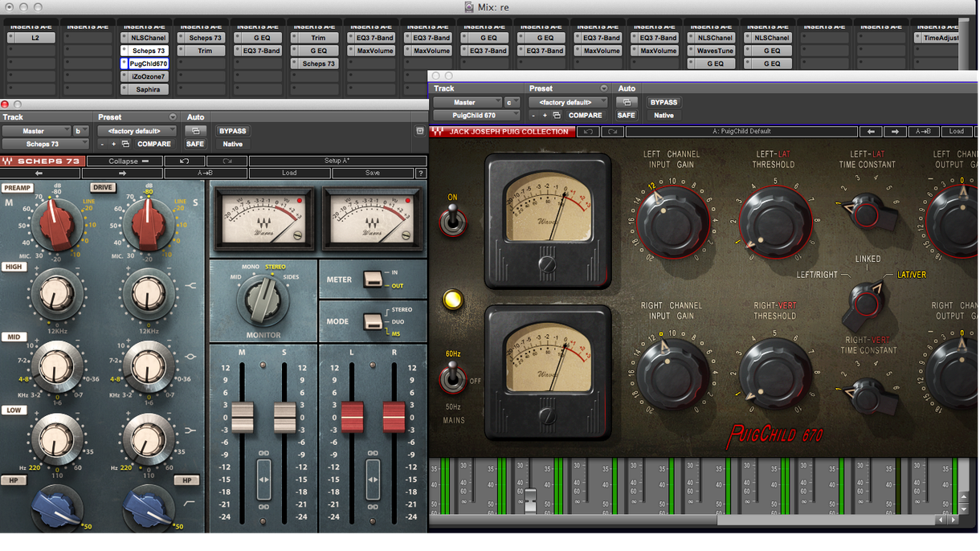This screenshot has width=980, height=551.
Task: Select the iZoOzone7 insert slot
Action: click(x=145, y=76)
